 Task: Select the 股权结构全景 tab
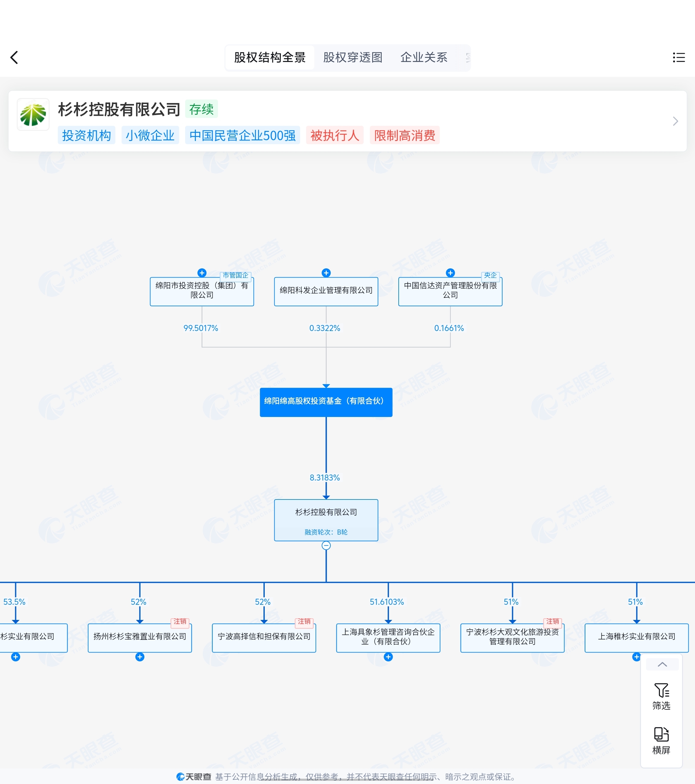tap(270, 58)
